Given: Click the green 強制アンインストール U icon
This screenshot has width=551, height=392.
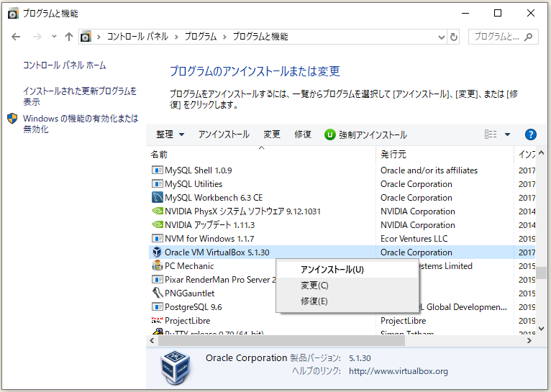Looking at the screenshot, I should coord(330,135).
